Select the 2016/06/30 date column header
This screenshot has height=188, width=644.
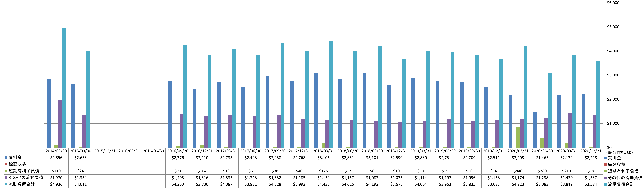pyautogui.click(x=153, y=151)
